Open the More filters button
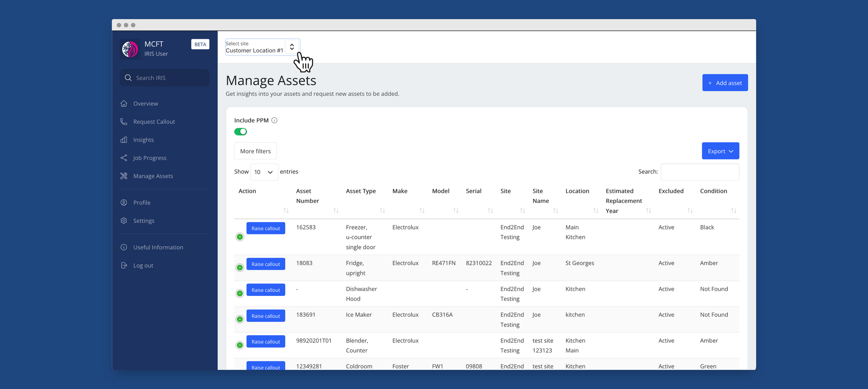This screenshot has height=389, width=868. (x=255, y=151)
